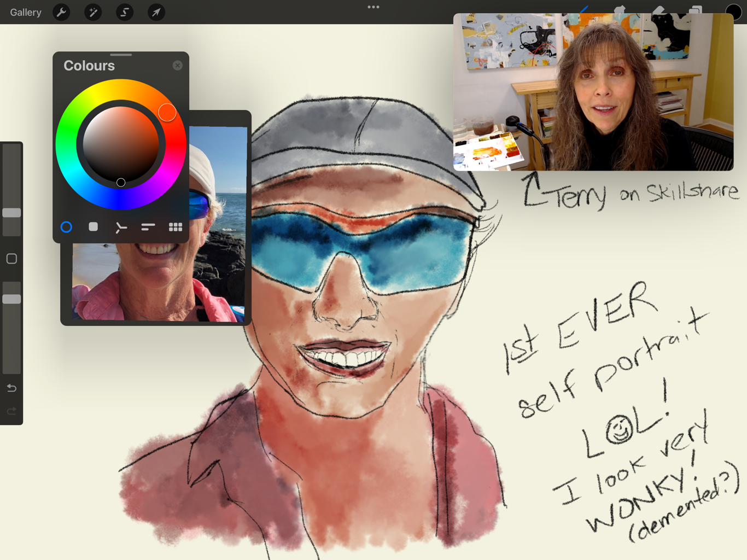Image resolution: width=747 pixels, height=560 pixels.
Task: Select the Eraser tool in top bar
Action: coord(658,10)
